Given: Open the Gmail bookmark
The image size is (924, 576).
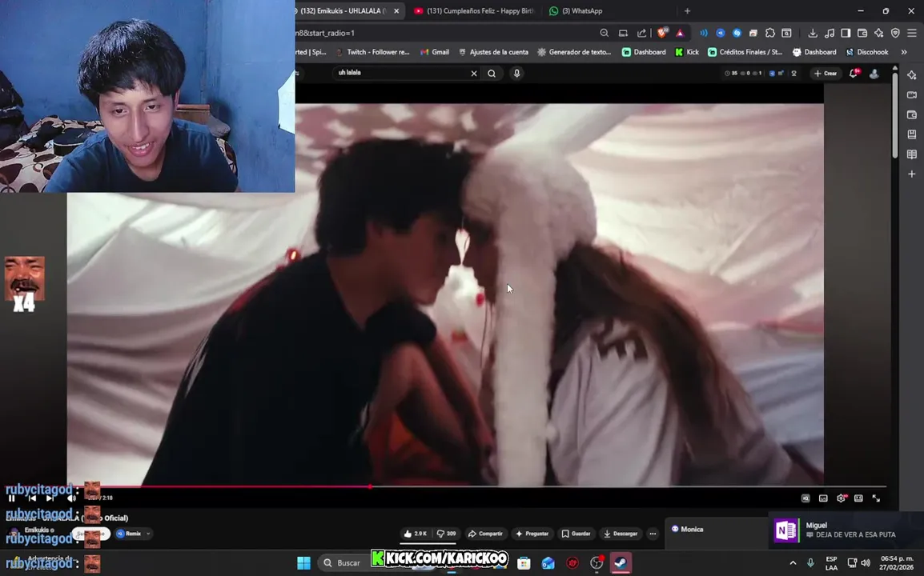Looking at the screenshot, I should coord(435,52).
